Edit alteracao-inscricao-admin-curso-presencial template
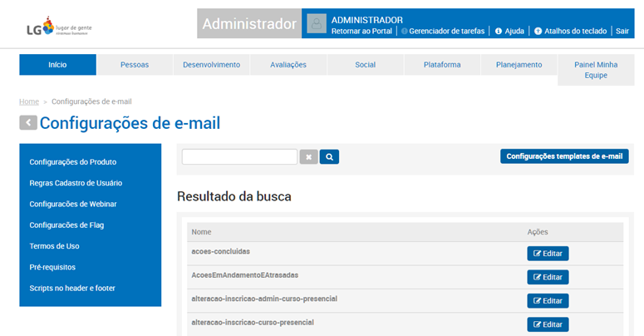Viewport: 644px width, 336px height. pyautogui.click(x=548, y=300)
